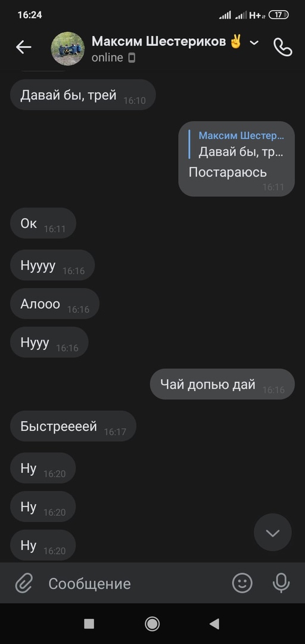Tap Android recent apps square button
Screen dimensions: 305x644
pyautogui.click(x=89, y=624)
